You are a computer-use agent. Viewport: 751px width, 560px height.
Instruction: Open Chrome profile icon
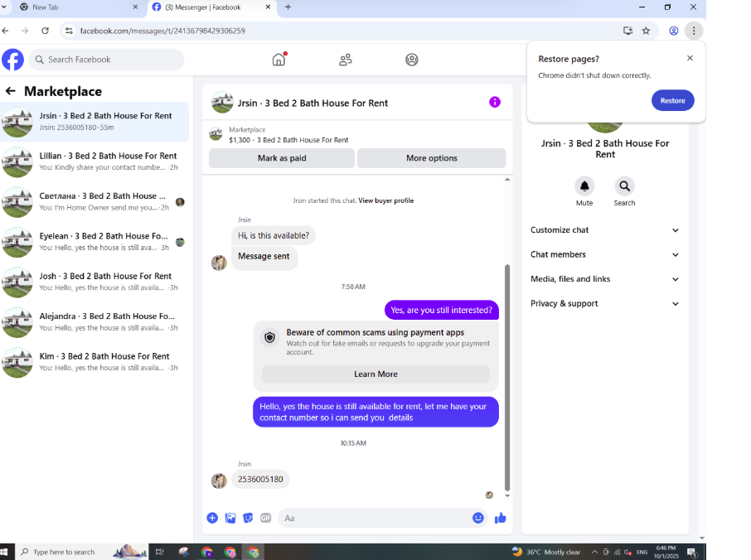point(673,31)
